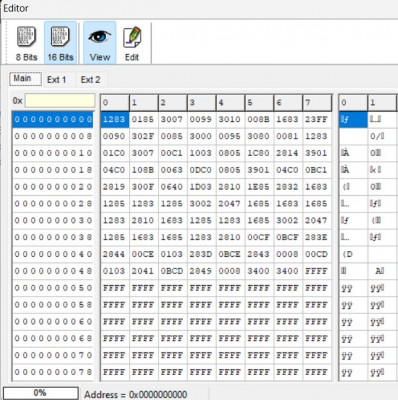Viewport: 398px width, 400px height.
Task: Open the Ext 1 memory tab
Action: (x=56, y=80)
